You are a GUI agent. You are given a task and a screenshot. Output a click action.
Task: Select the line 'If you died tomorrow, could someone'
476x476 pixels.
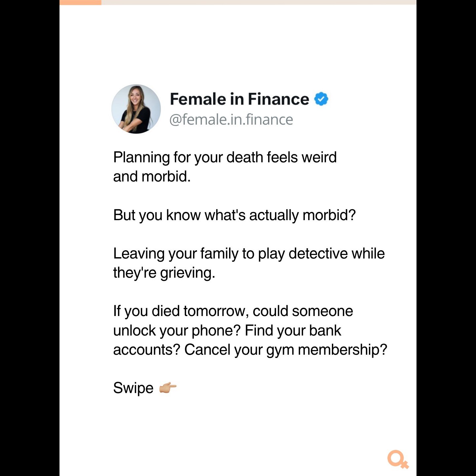point(233,311)
